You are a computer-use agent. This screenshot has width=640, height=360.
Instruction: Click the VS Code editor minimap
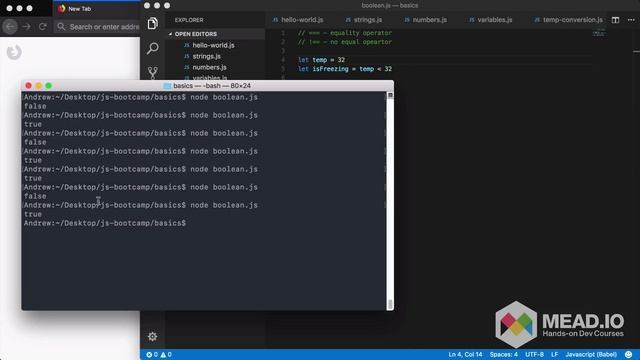pos(598,33)
